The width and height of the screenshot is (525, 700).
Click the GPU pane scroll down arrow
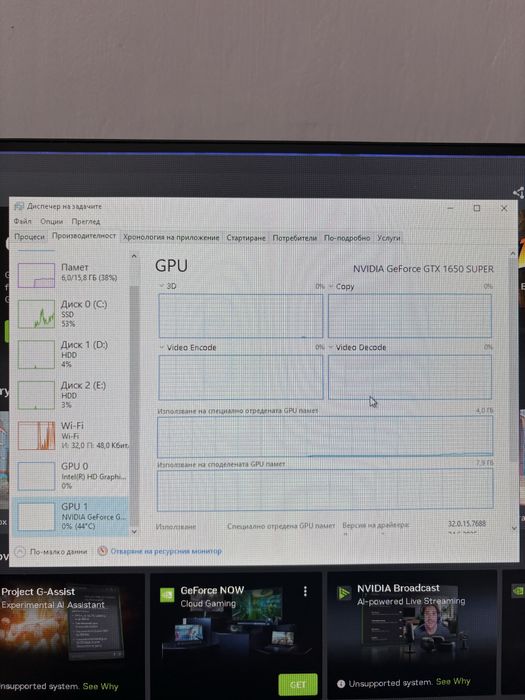[x=513, y=528]
